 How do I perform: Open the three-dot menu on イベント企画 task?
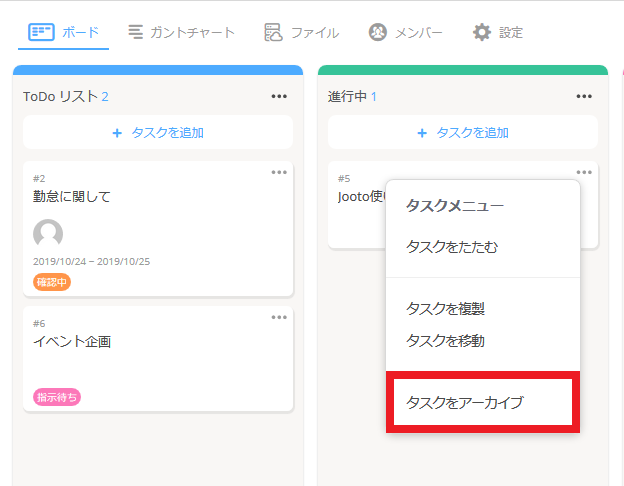pos(279,317)
